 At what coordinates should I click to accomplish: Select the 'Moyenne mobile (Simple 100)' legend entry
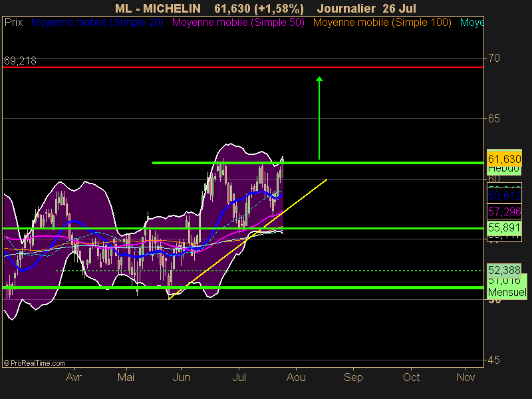tap(382, 23)
